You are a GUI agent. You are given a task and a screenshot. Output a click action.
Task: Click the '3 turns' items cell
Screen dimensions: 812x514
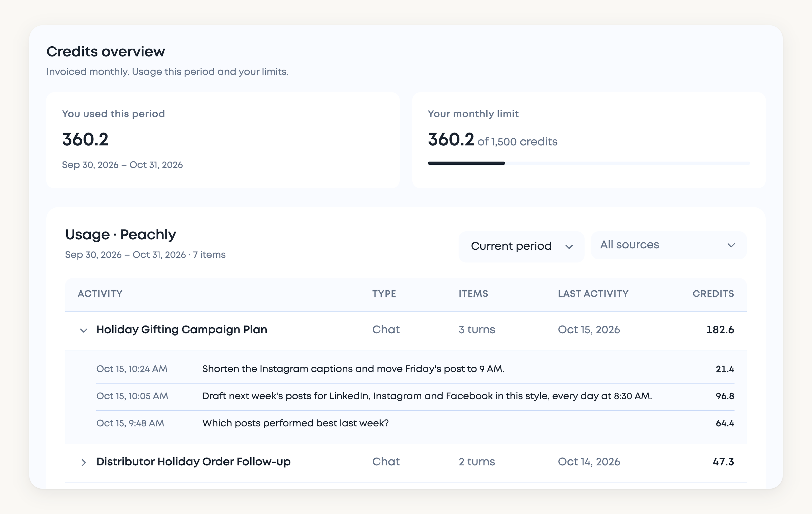pos(477,330)
